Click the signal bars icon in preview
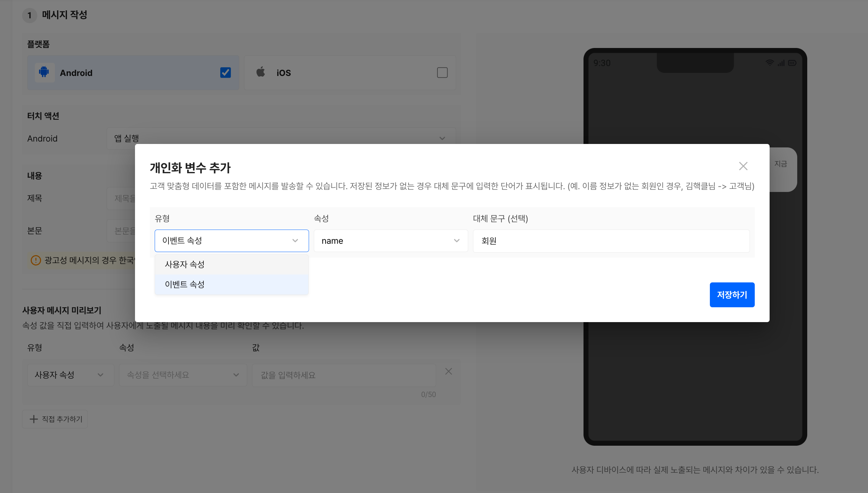The width and height of the screenshot is (868, 493). (x=781, y=63)
